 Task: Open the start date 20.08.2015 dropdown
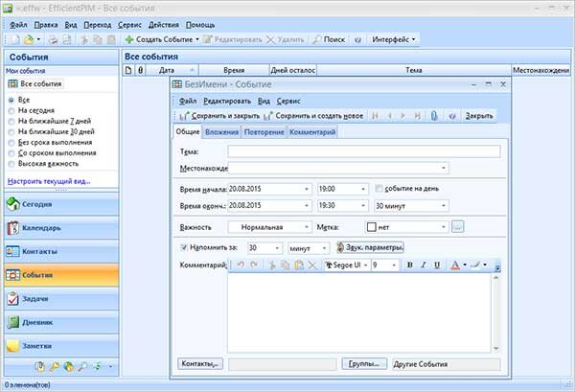coord(307,189)
